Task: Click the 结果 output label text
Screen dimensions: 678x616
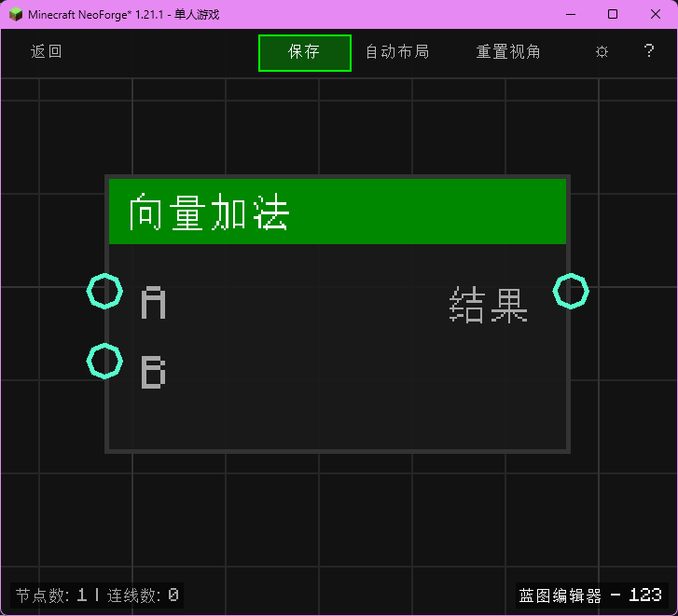Action: pyautogui.click(x=489, y=305)
